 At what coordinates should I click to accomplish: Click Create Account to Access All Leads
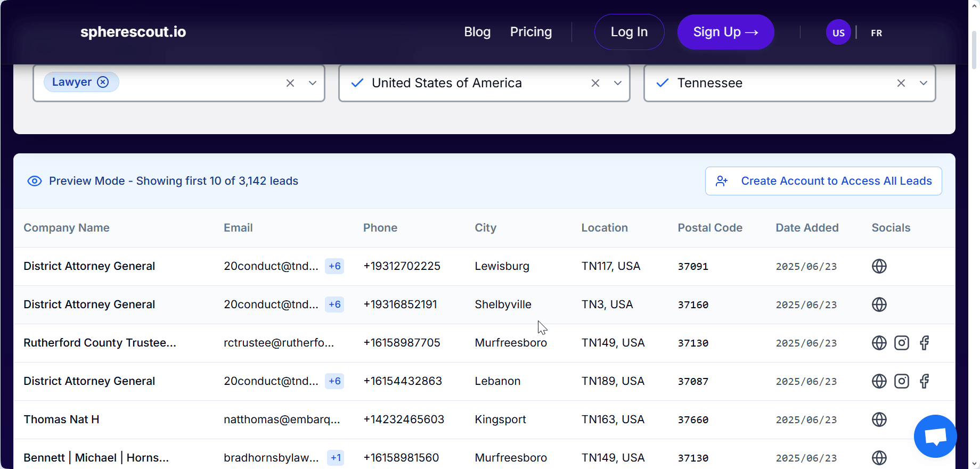coord(823,181)
